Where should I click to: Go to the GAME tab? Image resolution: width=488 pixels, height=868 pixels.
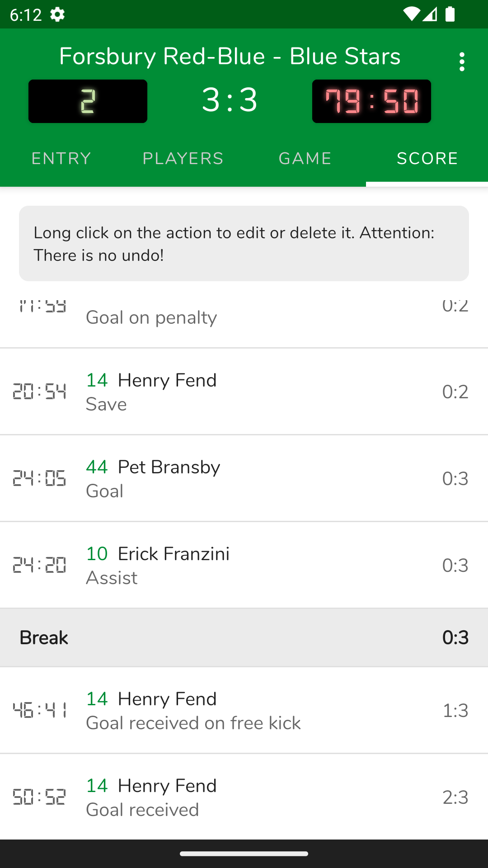(305, 159)
